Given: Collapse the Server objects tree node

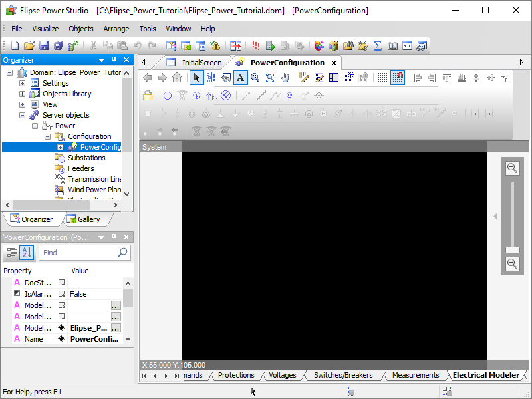Looking at the screenshot, I should 22,115.
